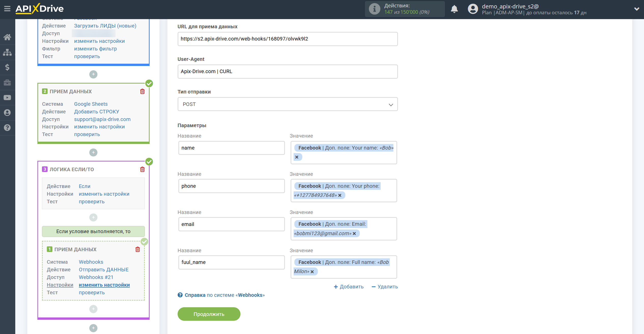644x334 pixels.
Task: Click the Facebook Email value field
Action: (344, 229)
